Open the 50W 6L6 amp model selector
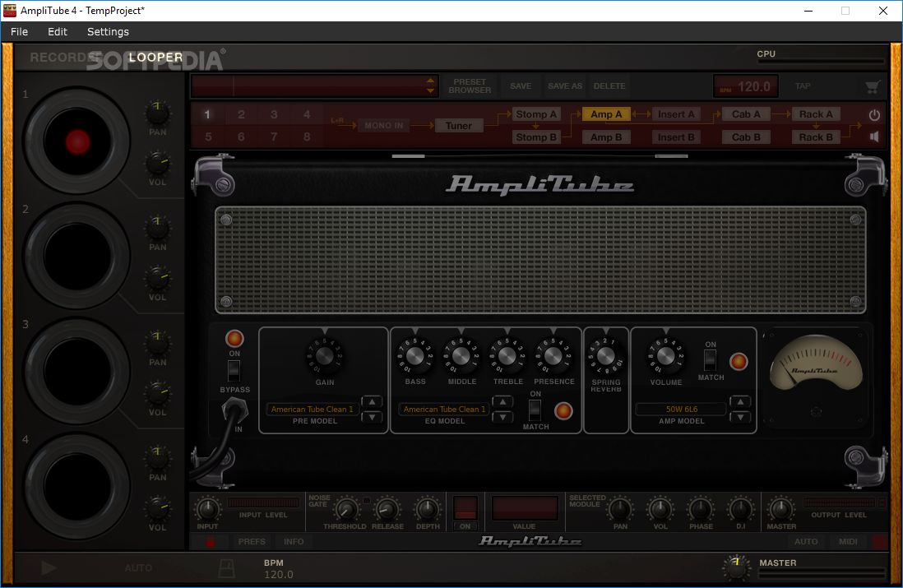Viewport: 903px width, 588px height. click(681, 410)
